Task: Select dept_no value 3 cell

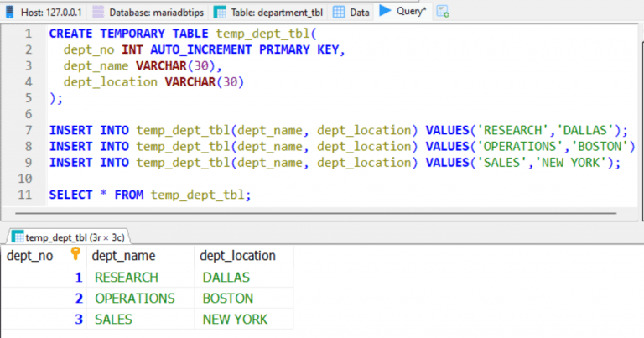Action: coord(43,319)
